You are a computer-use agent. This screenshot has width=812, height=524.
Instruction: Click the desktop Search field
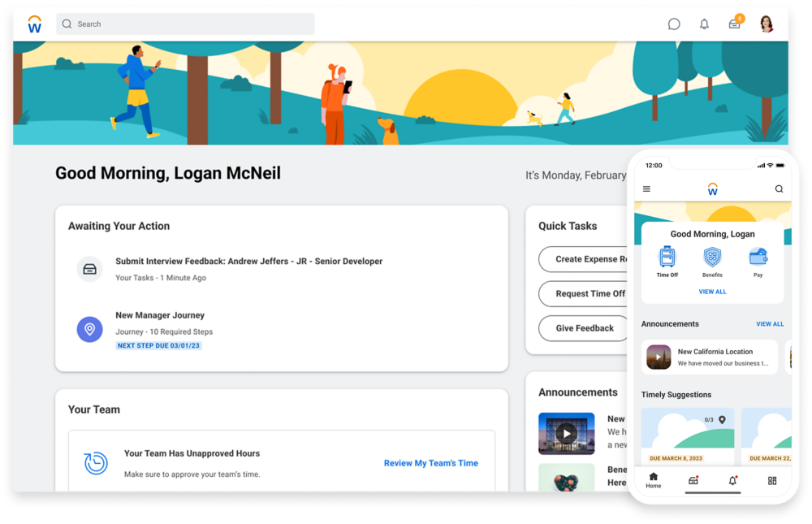(x=185, y=24)
